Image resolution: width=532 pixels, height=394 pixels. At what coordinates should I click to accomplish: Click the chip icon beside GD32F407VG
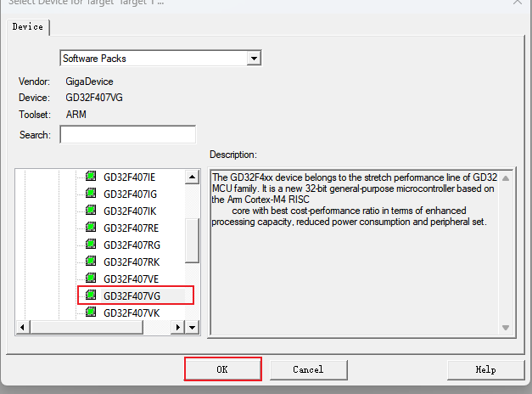(x=91, y=295)
